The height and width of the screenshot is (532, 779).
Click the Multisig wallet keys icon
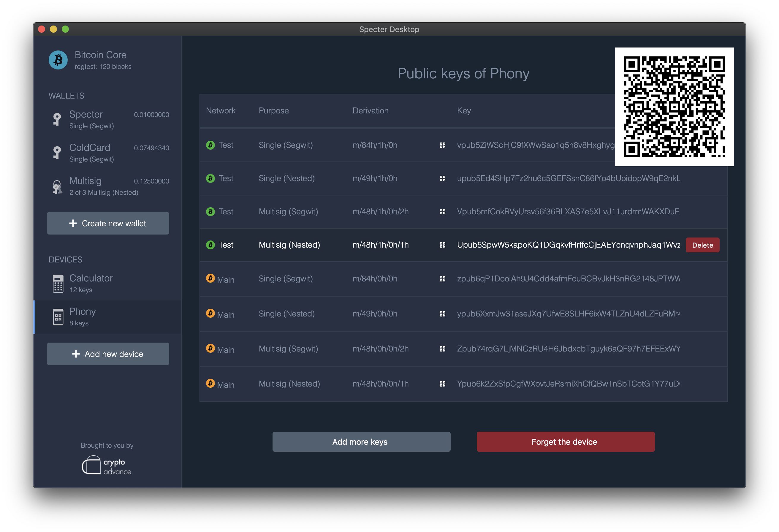(57, 187)
